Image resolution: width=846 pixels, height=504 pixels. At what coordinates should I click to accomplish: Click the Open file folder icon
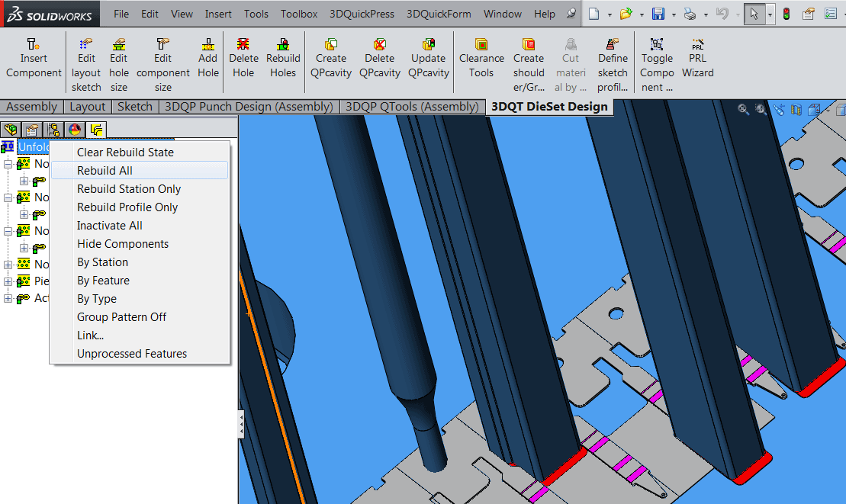pos(626,14)
